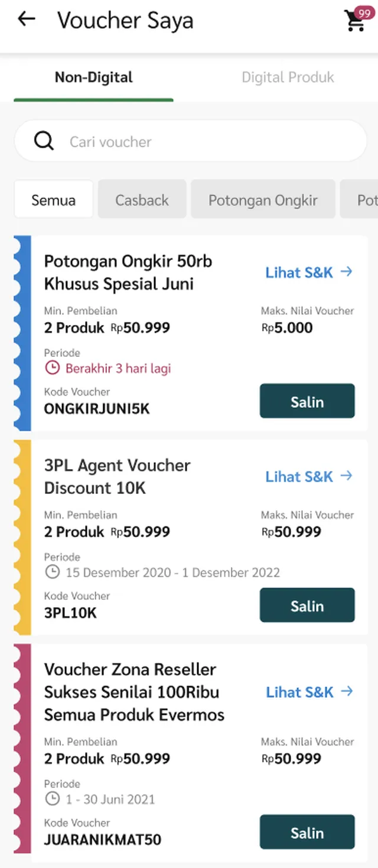The image size is (378, 868).
Task: Tap clock icon on 3PL10K voucher
Action: pos(53,572)
